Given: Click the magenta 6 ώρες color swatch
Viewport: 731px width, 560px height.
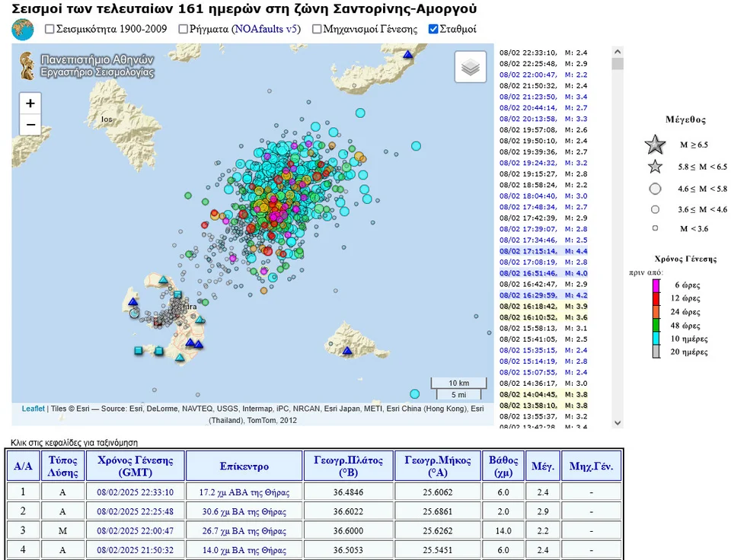Looking at the screenshot, I should [655, 285].
